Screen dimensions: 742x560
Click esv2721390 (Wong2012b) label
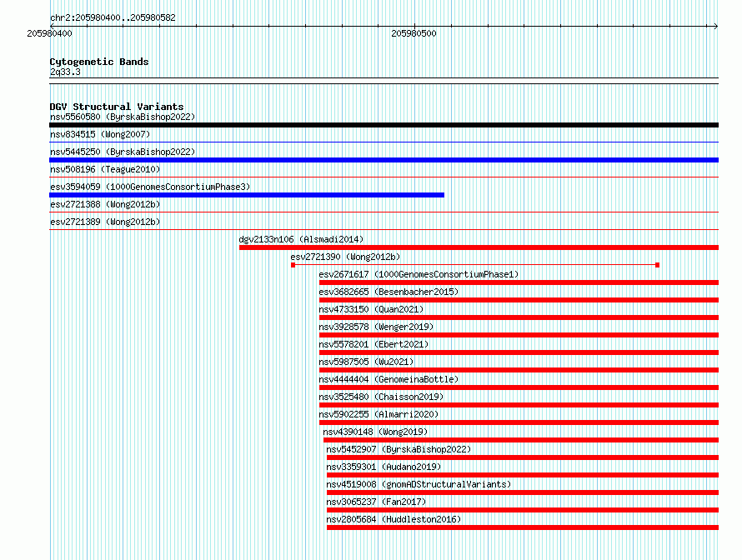click(x=345, y=257)
